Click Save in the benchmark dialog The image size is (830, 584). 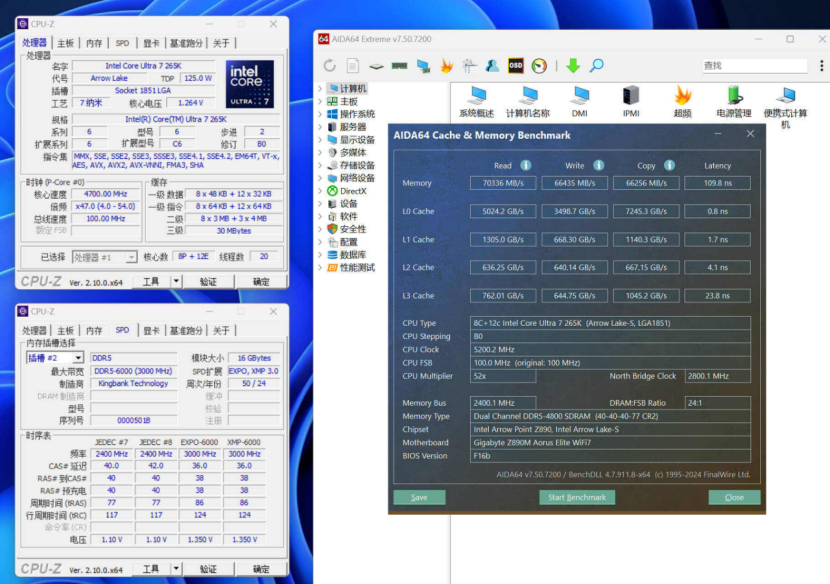(x=419, y=497)
